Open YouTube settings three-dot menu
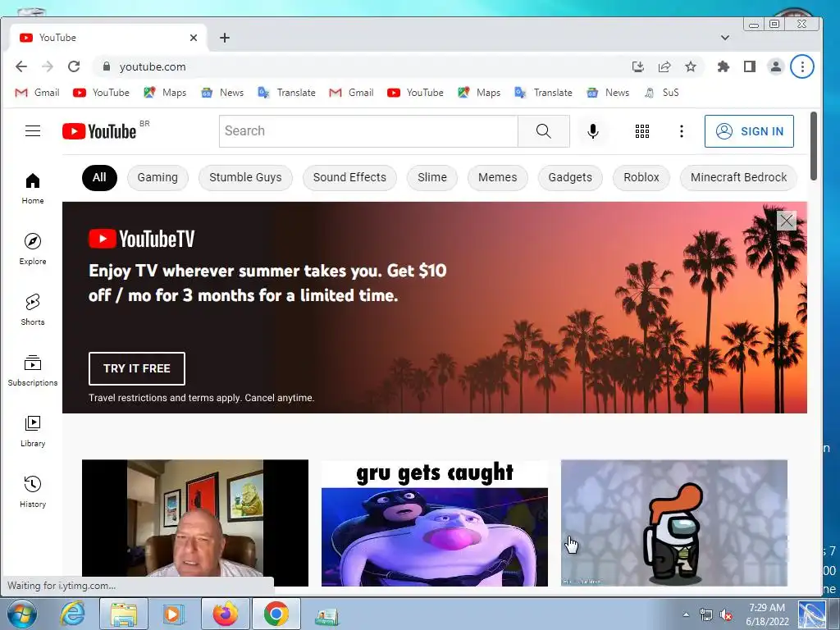Image resolution: width=840 pixels, height=630 pixels. tap(682, 131)
